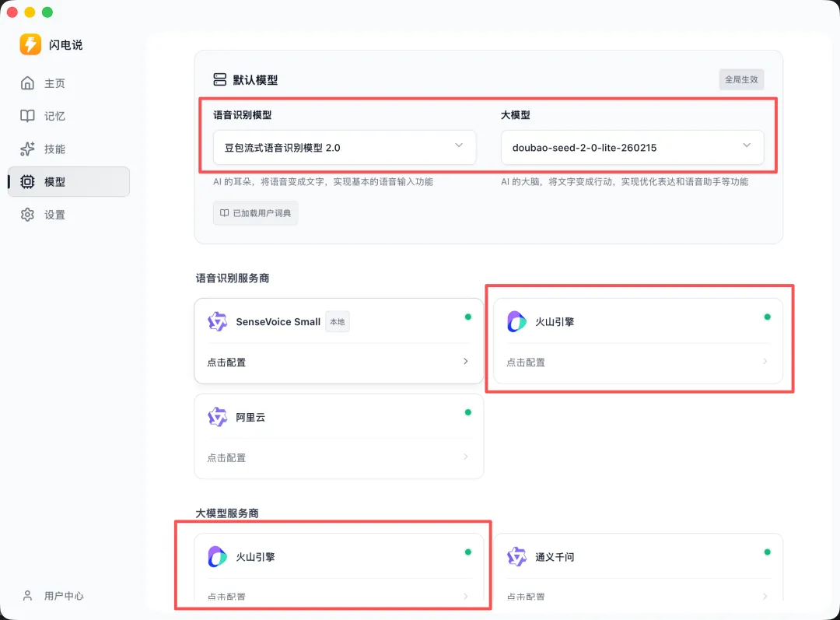
Task: Click the LLM provider 火山引擎 logo
Action: click(218, 557)
